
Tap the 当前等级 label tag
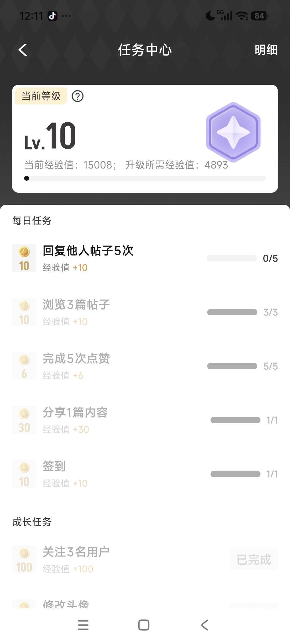41,96
